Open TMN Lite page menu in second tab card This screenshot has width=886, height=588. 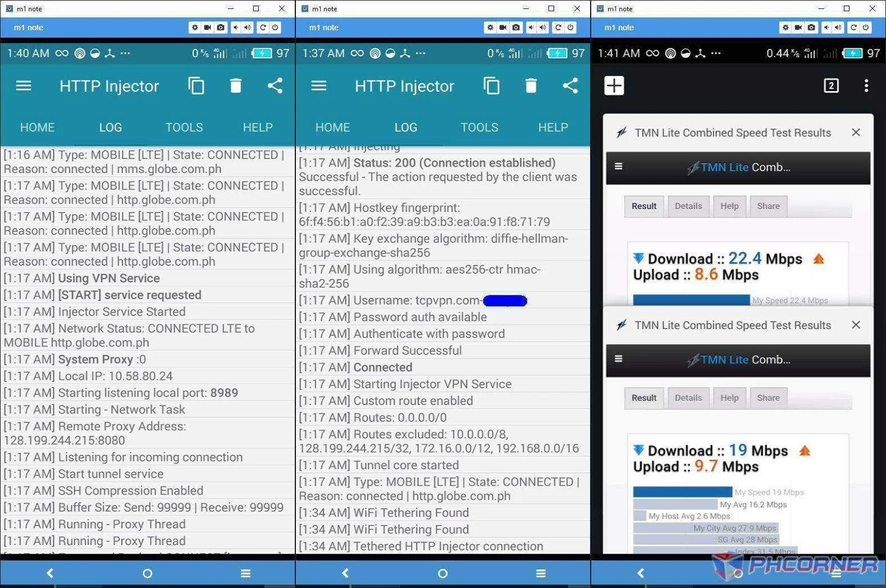[618, 359]
